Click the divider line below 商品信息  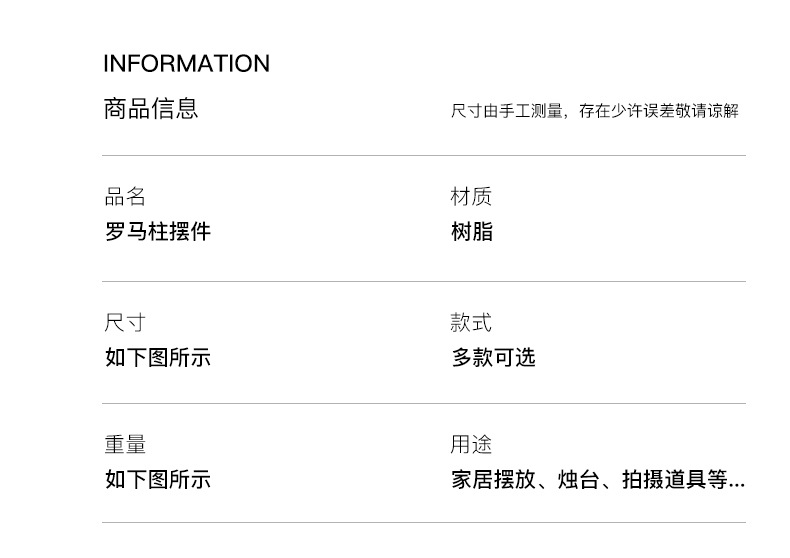coord(424,155)
